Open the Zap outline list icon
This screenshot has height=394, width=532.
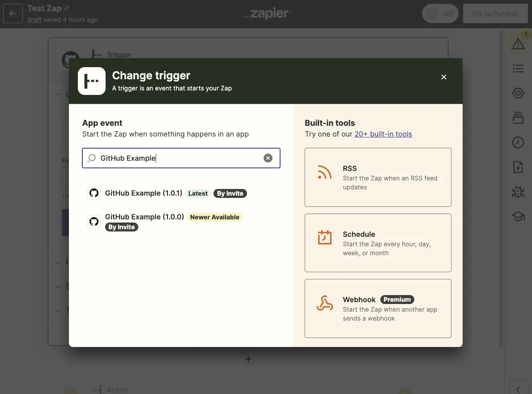[x=518, y=69]
